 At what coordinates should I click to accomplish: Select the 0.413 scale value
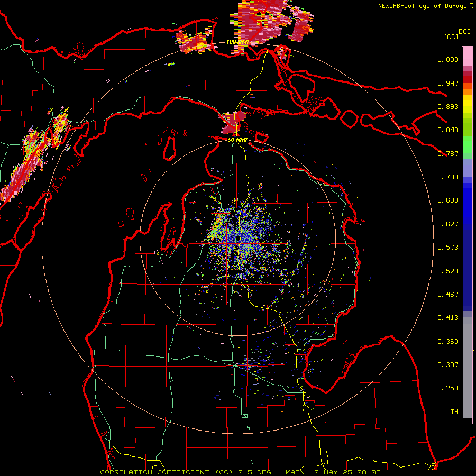tap(448, 318)
